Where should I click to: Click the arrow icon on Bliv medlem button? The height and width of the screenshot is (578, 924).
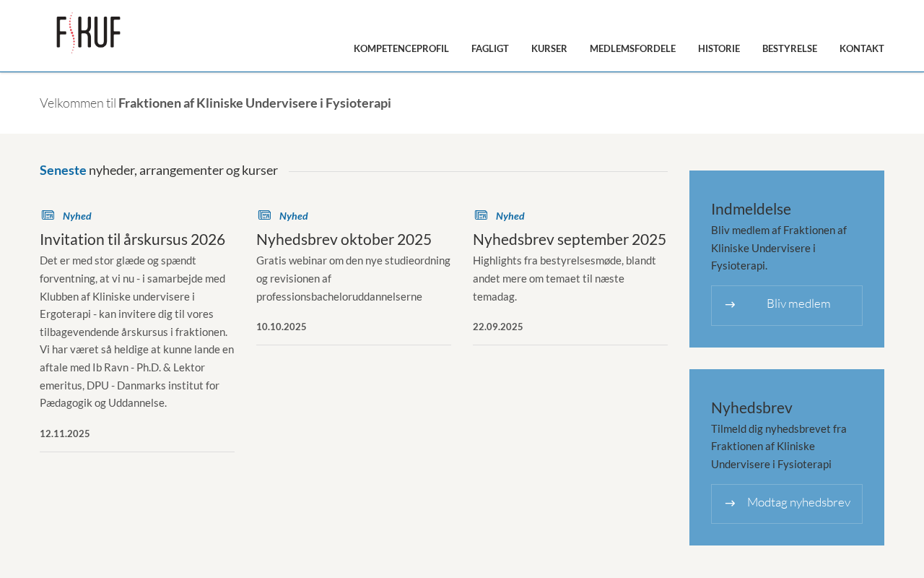coord(730,305)
